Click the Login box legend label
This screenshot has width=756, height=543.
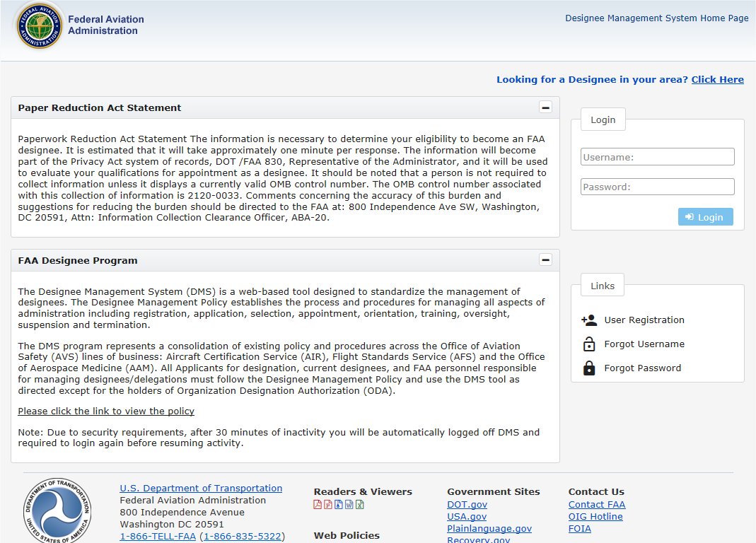click(603, 119)
